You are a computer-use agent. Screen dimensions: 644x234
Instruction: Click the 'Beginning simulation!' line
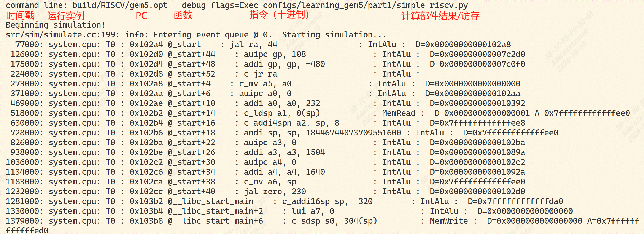click(x=55, y=25)
